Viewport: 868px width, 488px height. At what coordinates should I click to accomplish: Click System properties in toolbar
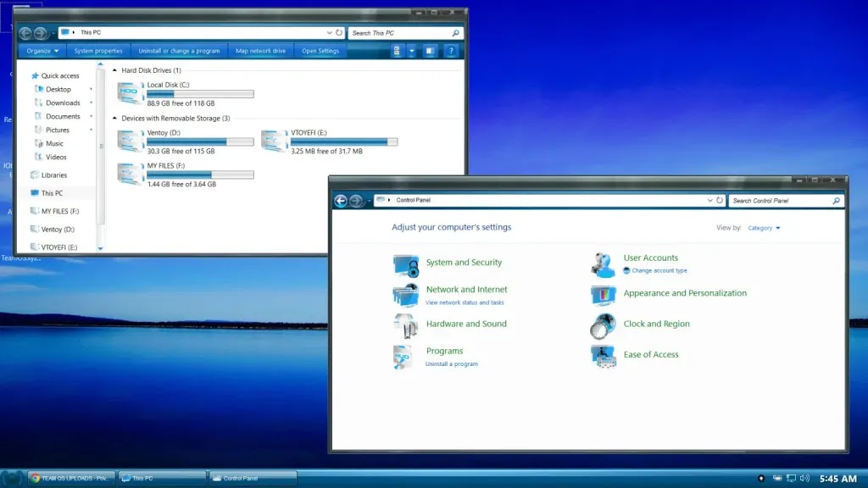point(98,51)
